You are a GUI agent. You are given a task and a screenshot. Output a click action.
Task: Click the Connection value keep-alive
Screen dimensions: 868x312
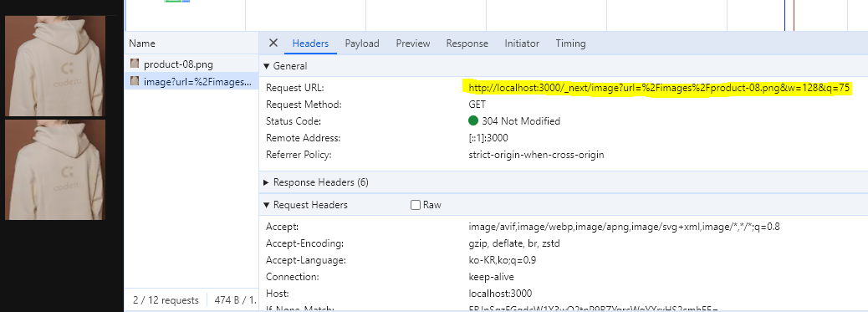point(491,277)
